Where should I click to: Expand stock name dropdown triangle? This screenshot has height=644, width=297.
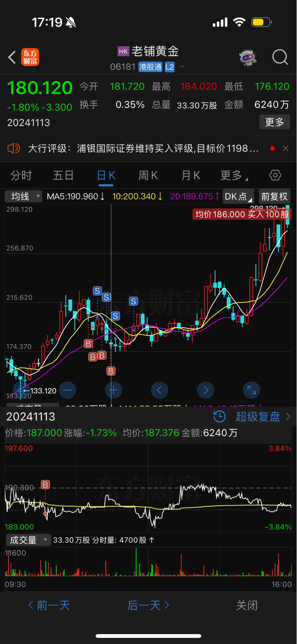tap(182, 67)
